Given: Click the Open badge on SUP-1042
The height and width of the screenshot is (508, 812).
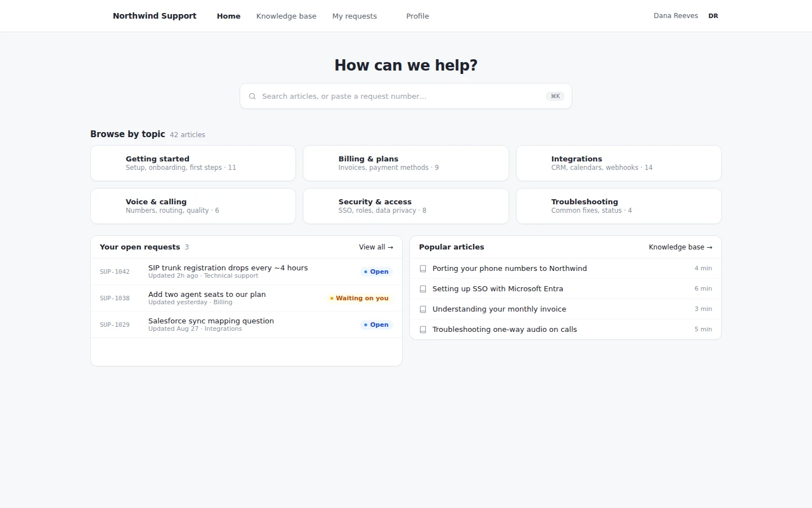Looking at the screenshot, I should click(x=376, y=271).
